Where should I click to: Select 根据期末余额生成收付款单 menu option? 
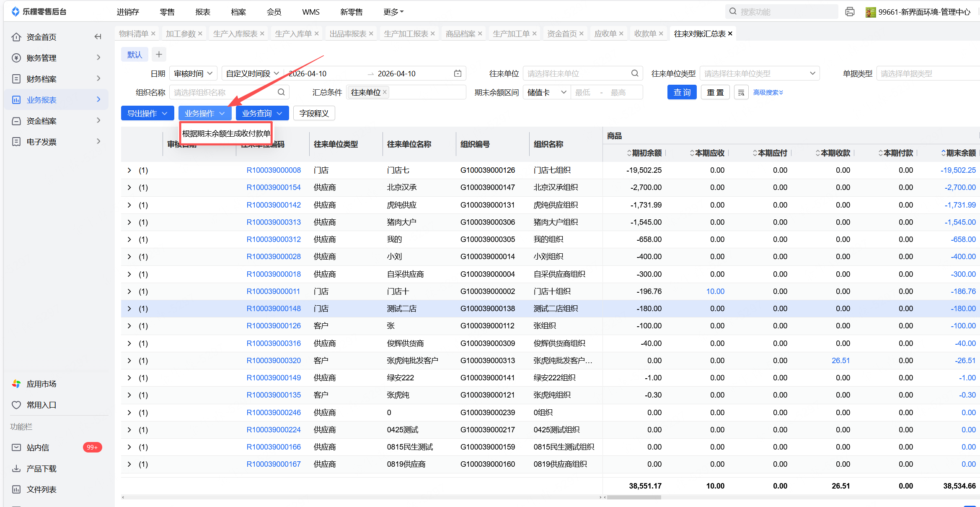(226, 133)
